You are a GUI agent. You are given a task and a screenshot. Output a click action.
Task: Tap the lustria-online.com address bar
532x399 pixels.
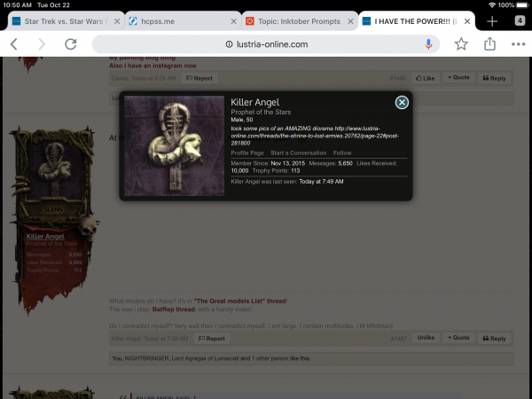click(x=266, y=43)
